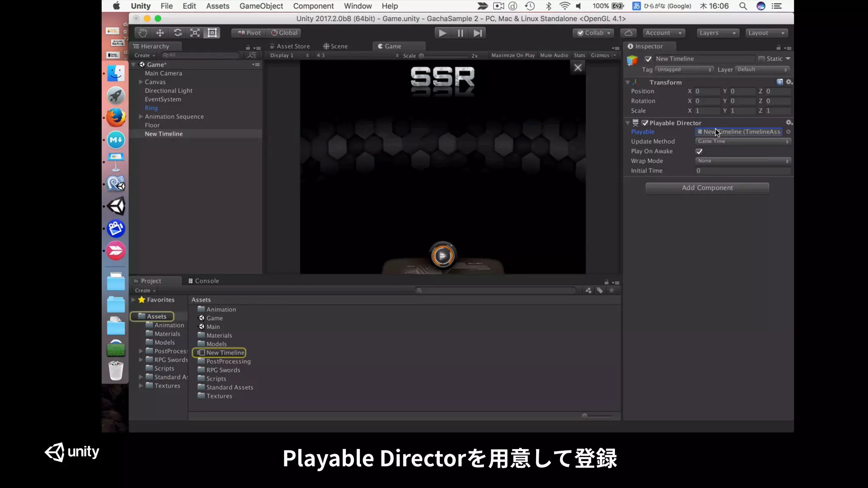Image resolution: width=868 pixels, height=488 pixels.
Task: Click Transform component gear settings icon
Action: 789,82
